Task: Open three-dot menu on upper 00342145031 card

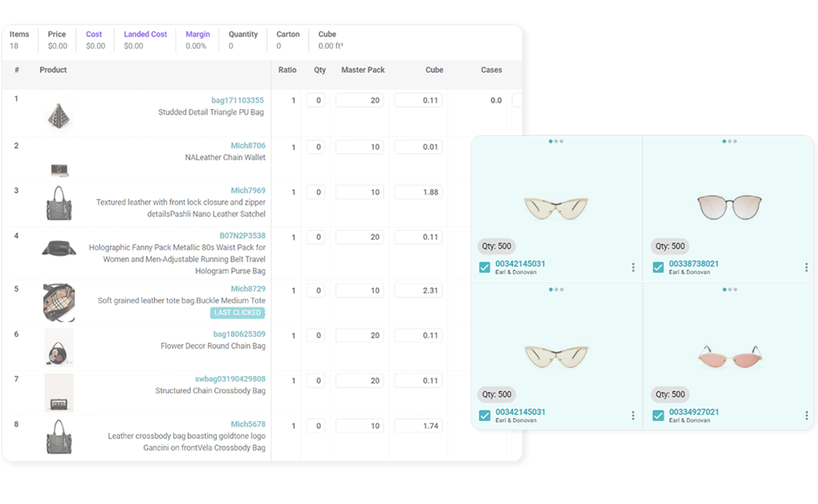Action: coord(633,268)
